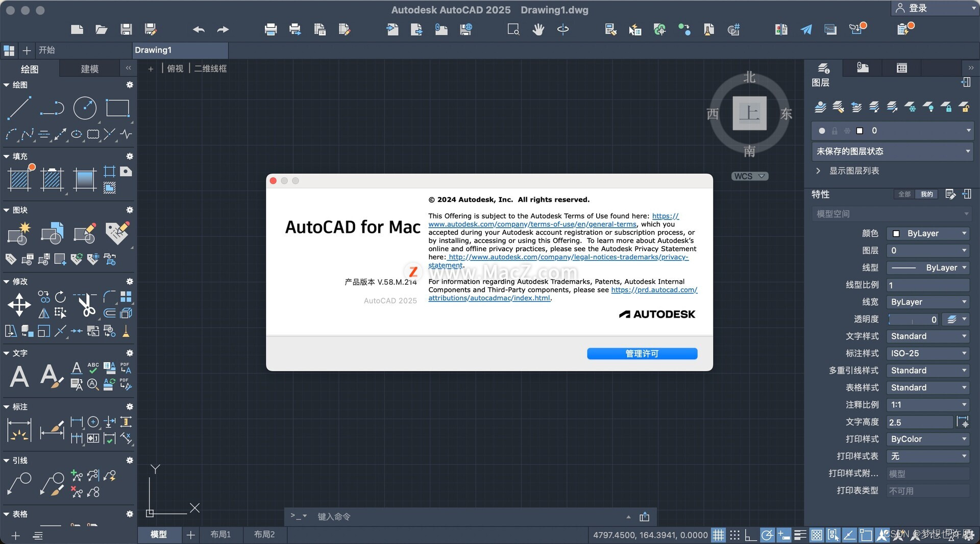Toggle polar tracking in status bar
The height and width of the screenshot is (544, 980).
[767, 535]
